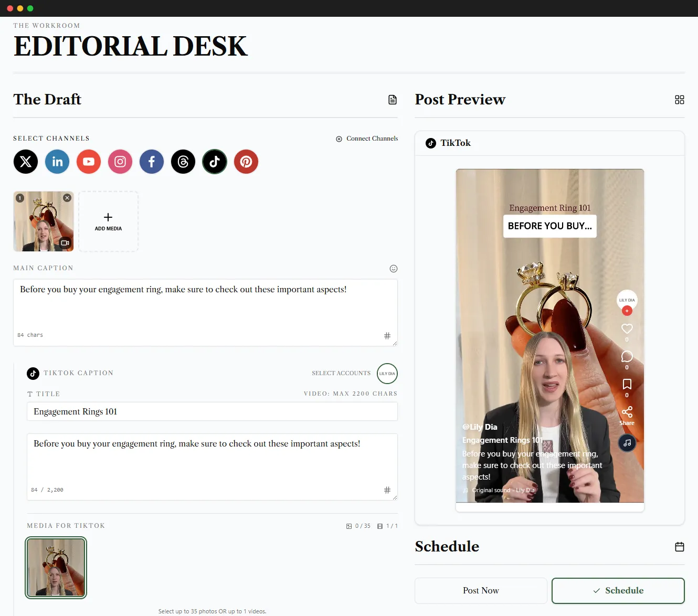
Task: Select the YouTube channel icon
Action: (x=88, y=162)
